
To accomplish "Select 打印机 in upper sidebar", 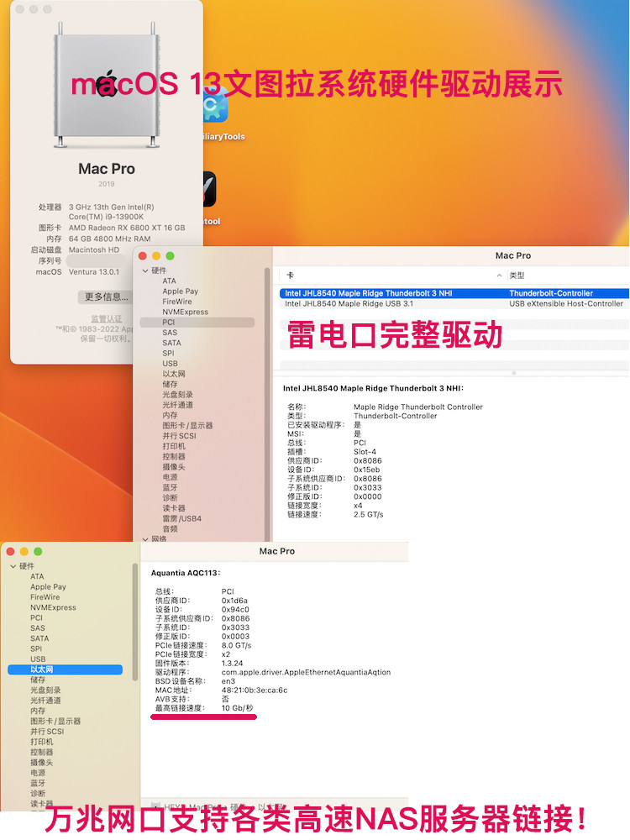I will 174,446.
